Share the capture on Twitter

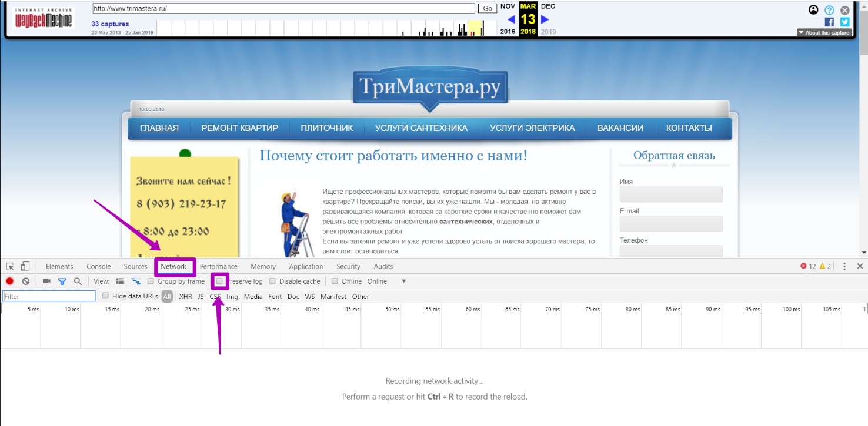[845, 22]
